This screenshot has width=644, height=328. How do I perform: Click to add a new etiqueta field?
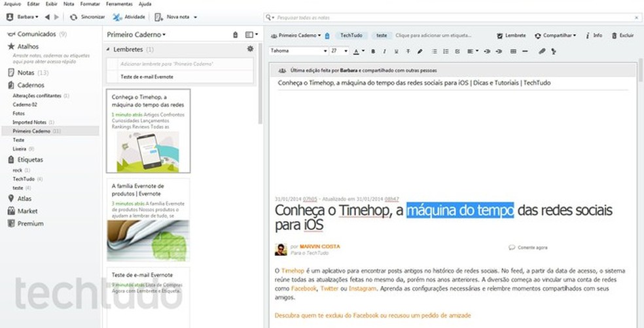(433, 36)
